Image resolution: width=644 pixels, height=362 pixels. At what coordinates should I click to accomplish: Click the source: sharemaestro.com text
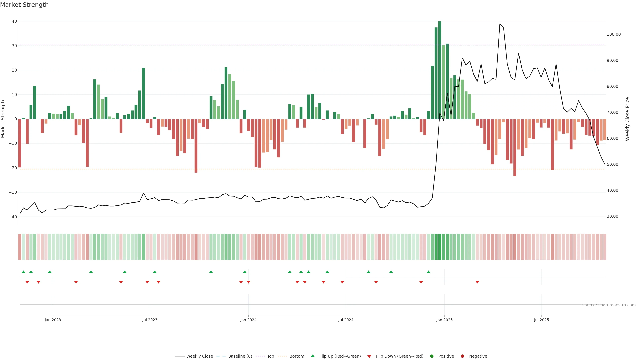pos(609,305)
